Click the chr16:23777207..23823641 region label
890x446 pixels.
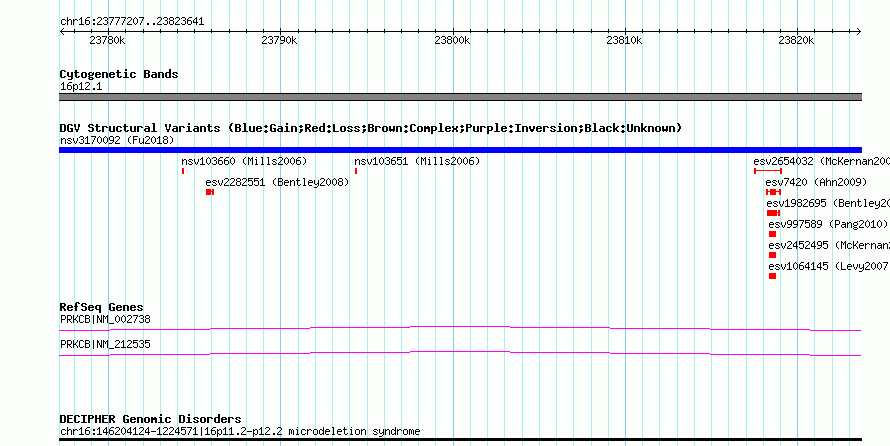point(132,22)
